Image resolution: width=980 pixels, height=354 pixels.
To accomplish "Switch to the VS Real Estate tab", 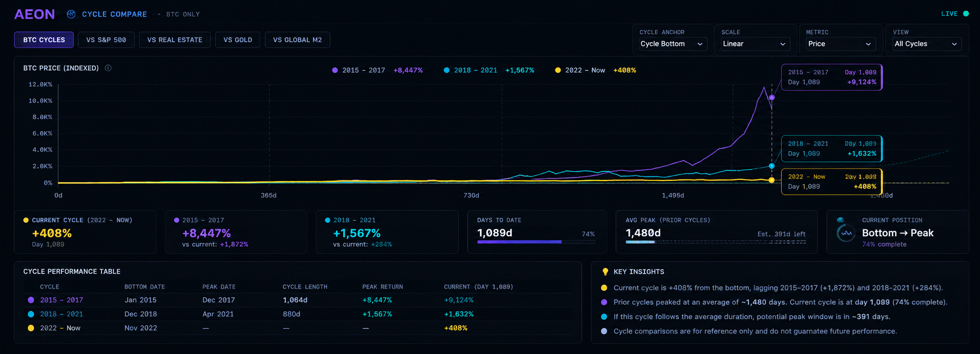I will pyautogui.click(x=175, y=40).
